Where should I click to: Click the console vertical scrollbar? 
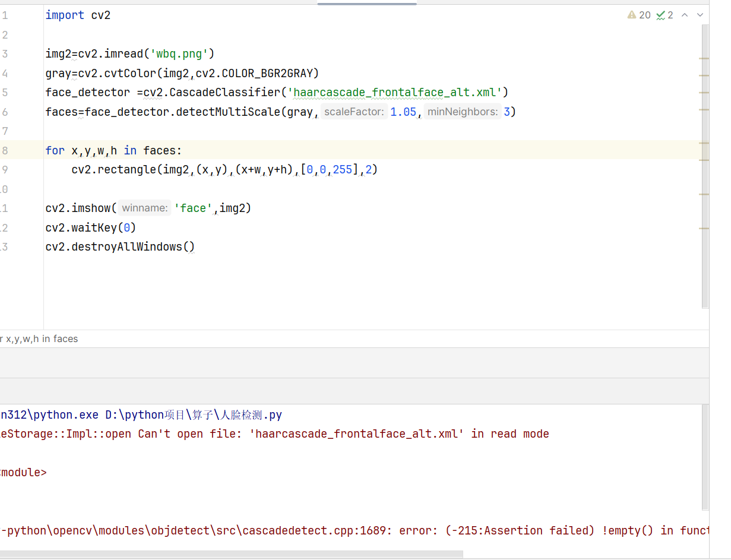click(705, 457)
